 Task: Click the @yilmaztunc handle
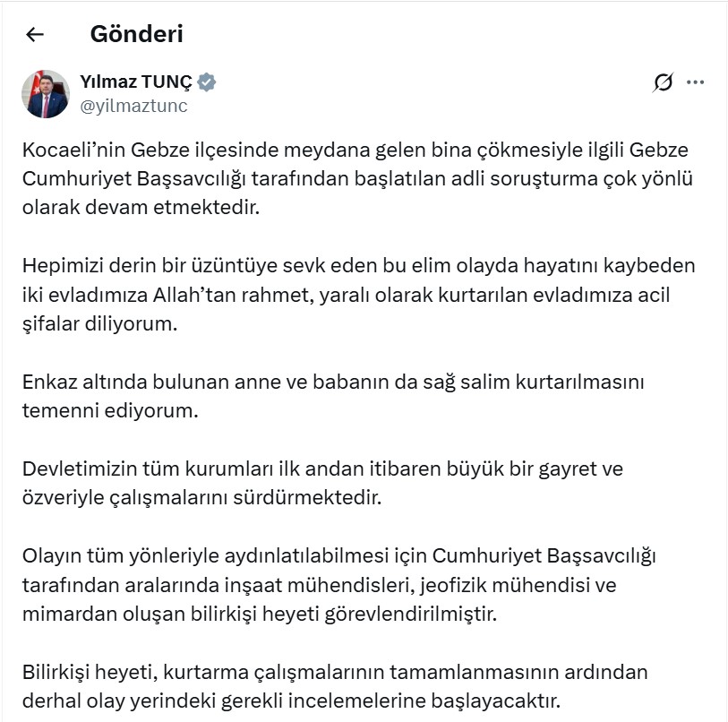(x=134, y=106)
